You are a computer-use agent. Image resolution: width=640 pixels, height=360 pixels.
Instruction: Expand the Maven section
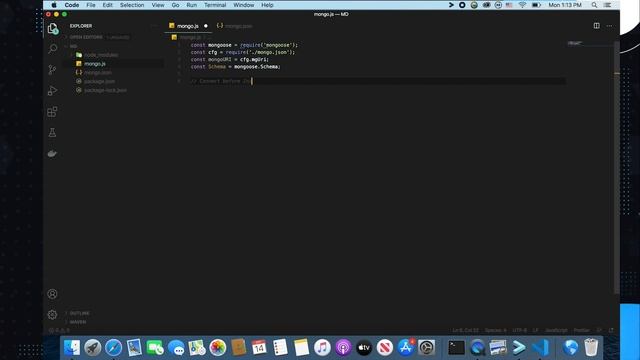pos(78,322)
